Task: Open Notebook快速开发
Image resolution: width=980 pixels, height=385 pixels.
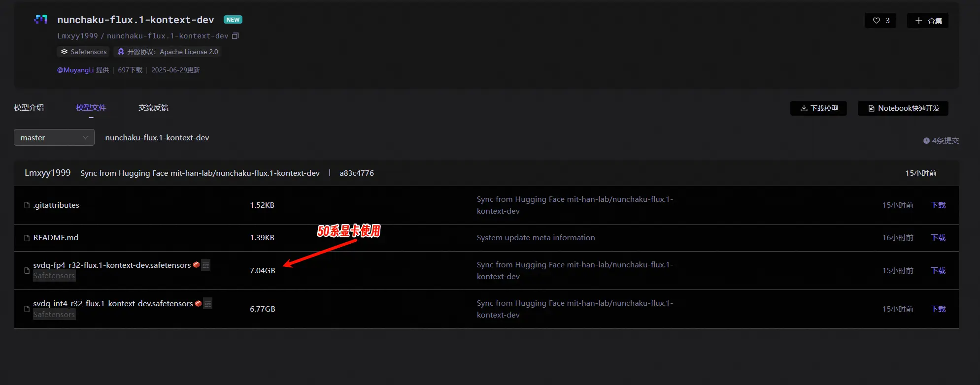Action: (x=903, y=108)
